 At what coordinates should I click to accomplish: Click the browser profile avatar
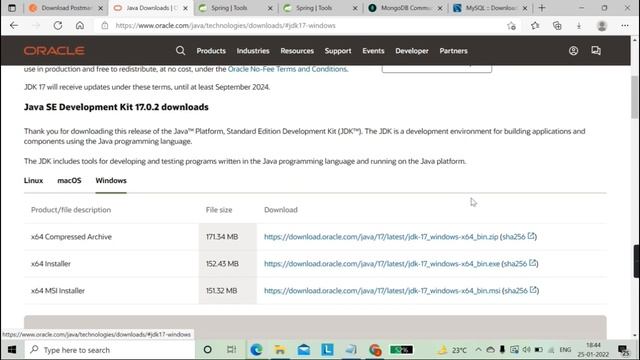point(602,26)
